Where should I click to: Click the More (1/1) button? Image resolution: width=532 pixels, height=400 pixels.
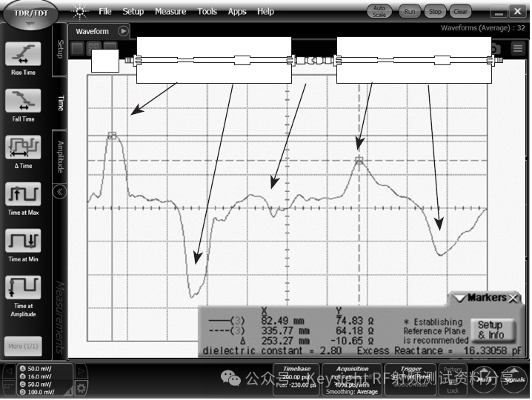click(x=23, y=346)
